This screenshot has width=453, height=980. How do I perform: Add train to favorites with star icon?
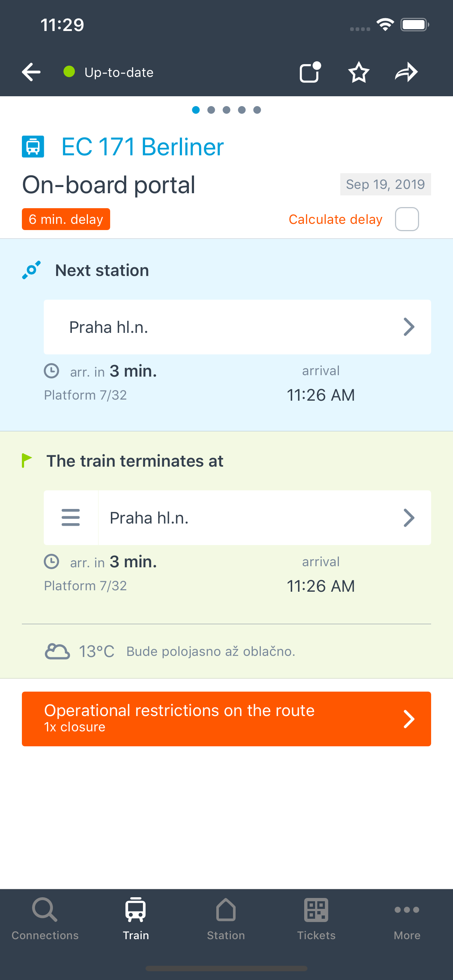coord(359,72)
